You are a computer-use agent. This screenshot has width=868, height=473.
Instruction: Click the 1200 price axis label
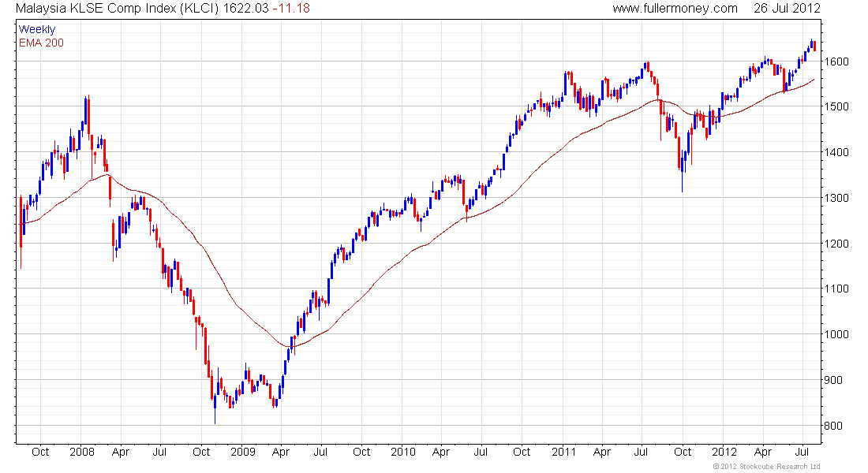click(x=836, y=244)
